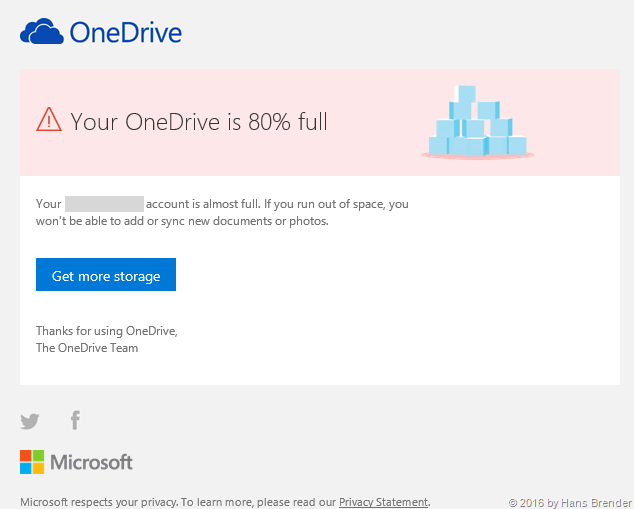Click the greyed-out redacted account name
Viewport: 634px width, 509px height.
[x=105, y=203]
